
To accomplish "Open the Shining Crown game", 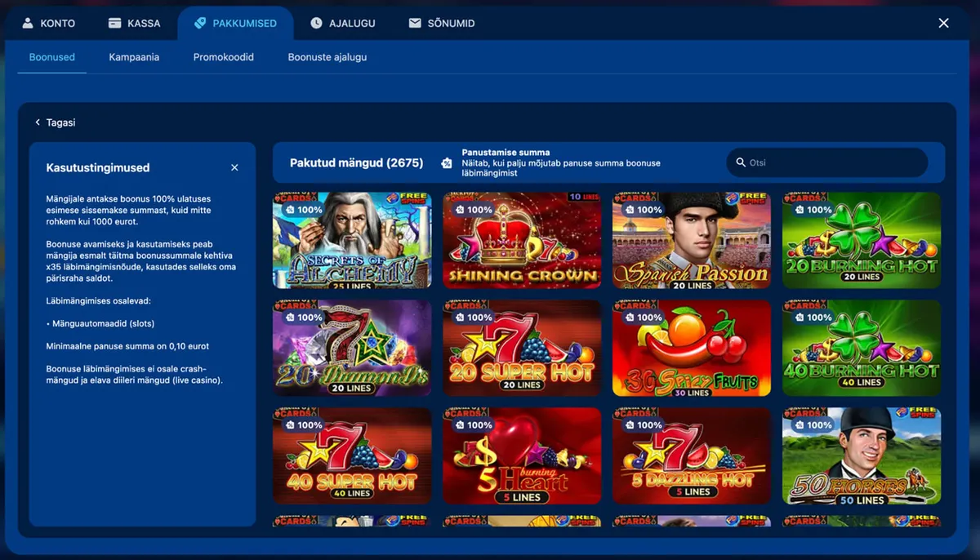I will click(522, 240).
